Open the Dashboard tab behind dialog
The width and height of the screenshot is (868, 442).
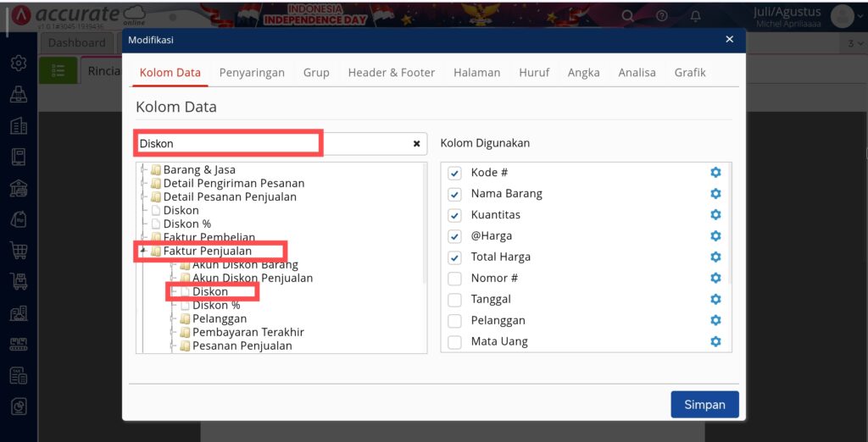point(76,42)
